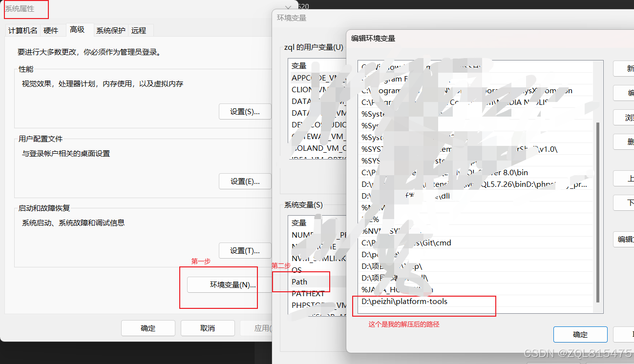Image resolution: width=634 pixels, height=364 pixels.
Task: Open the 系统保护 tab
Action: [111, 30]
